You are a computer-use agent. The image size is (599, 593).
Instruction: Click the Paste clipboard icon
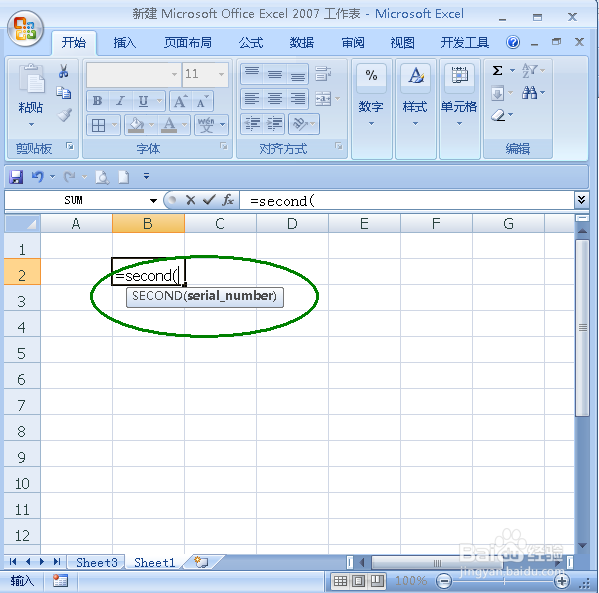[x=32, y=78]
